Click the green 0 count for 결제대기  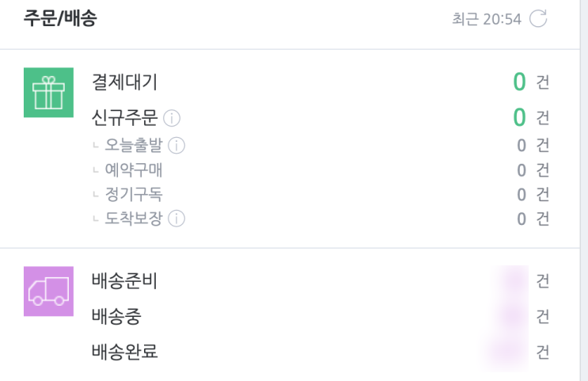click(519, 82)
